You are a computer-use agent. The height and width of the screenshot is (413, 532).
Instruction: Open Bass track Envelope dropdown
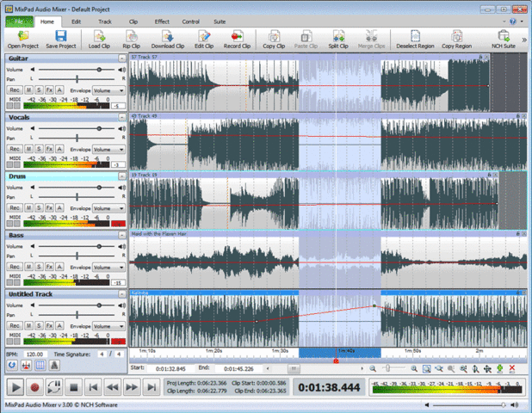coord(108,268)
